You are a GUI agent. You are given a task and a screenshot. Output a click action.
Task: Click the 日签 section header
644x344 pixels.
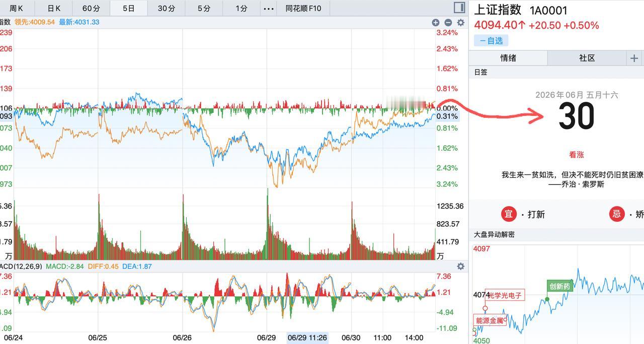click(x=480, y=72)
